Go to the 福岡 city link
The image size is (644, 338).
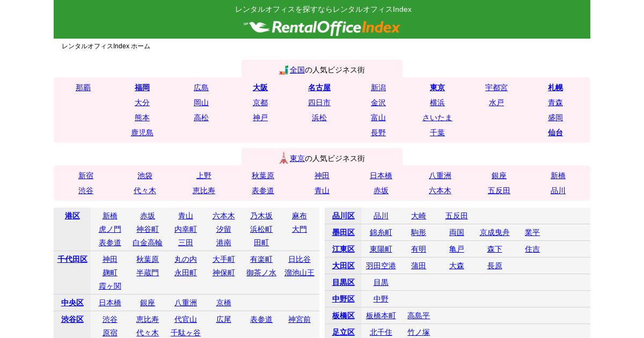click(x=142, y=87)
